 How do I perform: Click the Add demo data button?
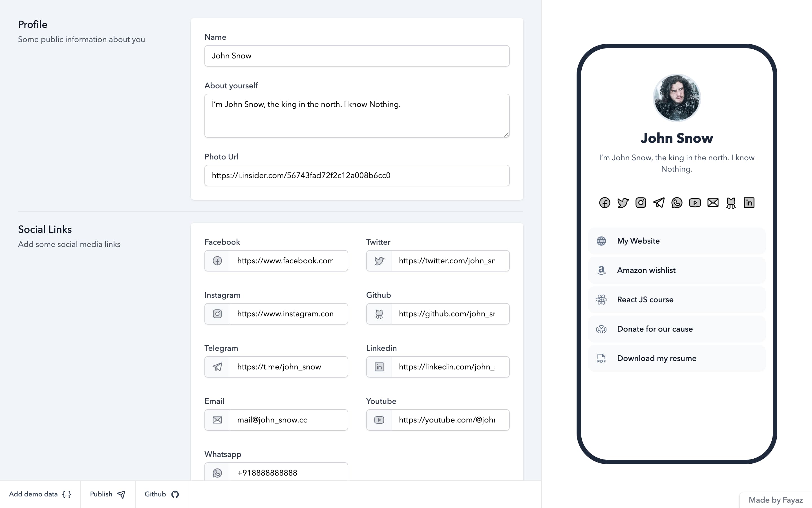[x=40, y=494]
